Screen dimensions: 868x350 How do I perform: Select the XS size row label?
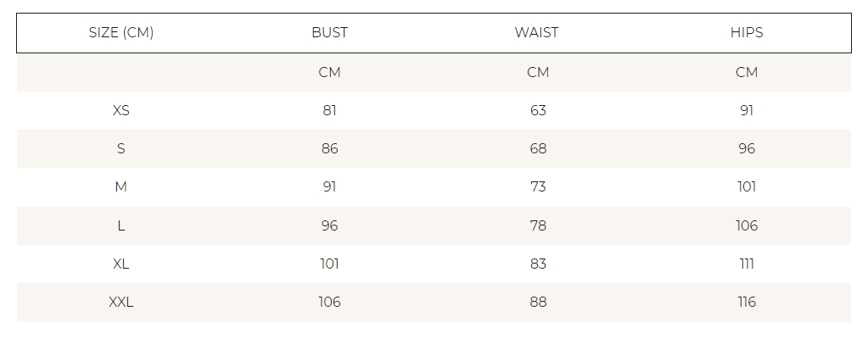pos(120,110)
